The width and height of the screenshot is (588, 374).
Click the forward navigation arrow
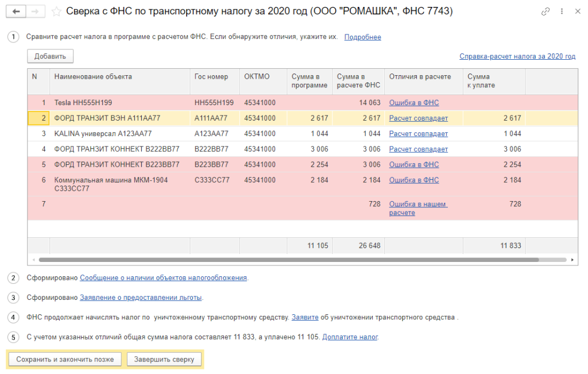(x=36, y=11)
